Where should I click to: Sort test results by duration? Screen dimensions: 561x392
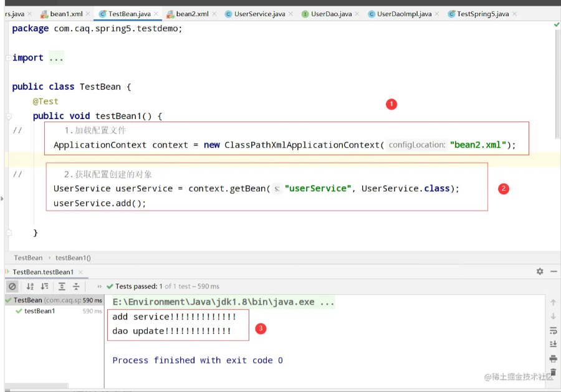click(x=44, y=287)
